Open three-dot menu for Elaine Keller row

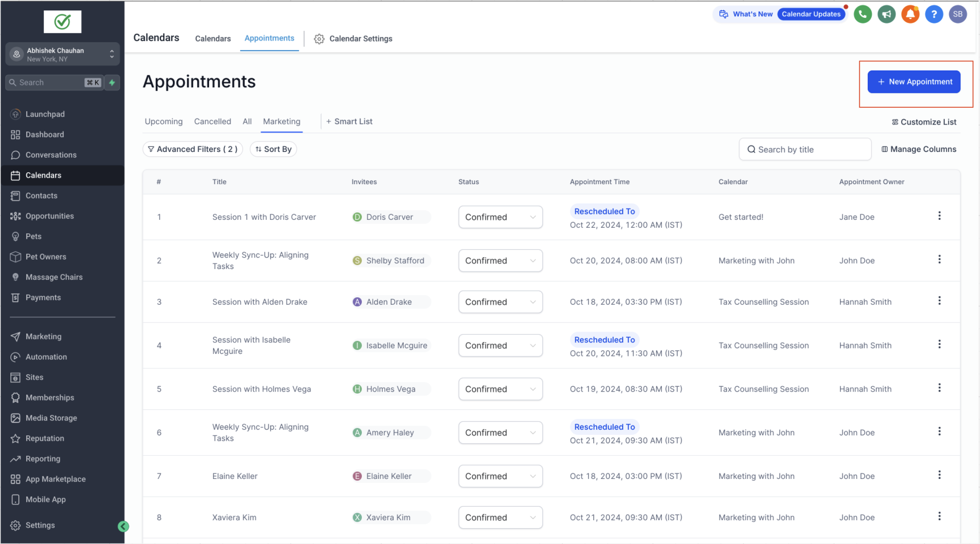(939, 475)
